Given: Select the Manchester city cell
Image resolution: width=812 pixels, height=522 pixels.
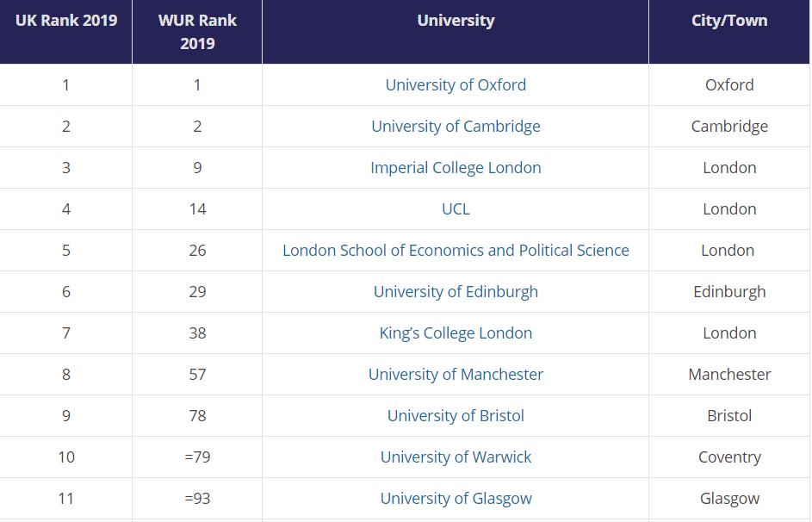Looking at the screenshot, I should pos(729,375).
